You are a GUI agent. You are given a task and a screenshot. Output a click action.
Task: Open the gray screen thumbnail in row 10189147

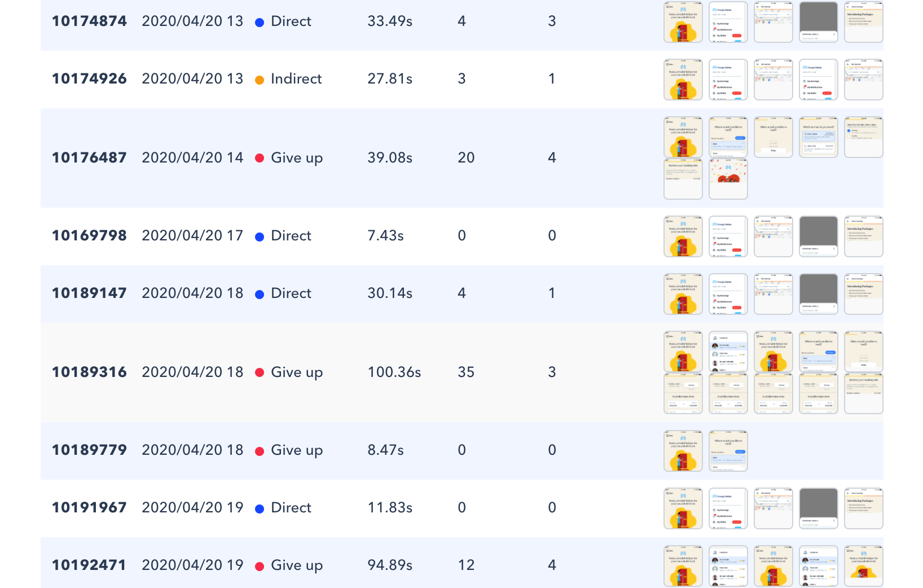tap(819, 294)
